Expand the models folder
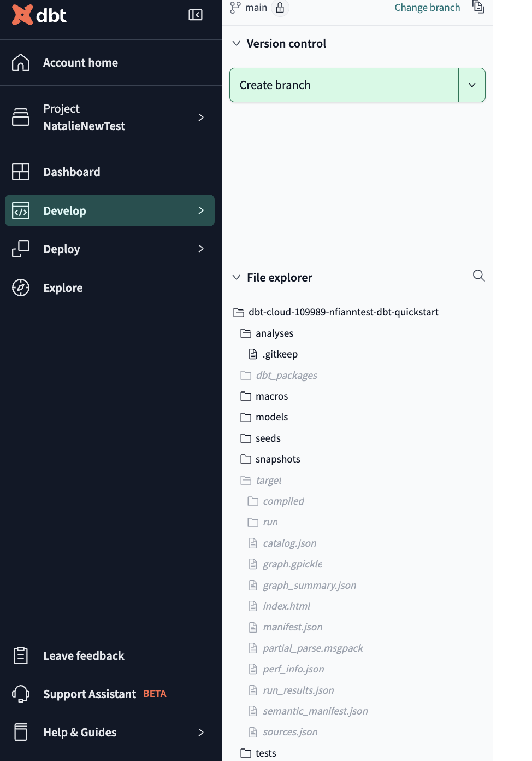The image size is (532, 761). click(x=271, y=417)
